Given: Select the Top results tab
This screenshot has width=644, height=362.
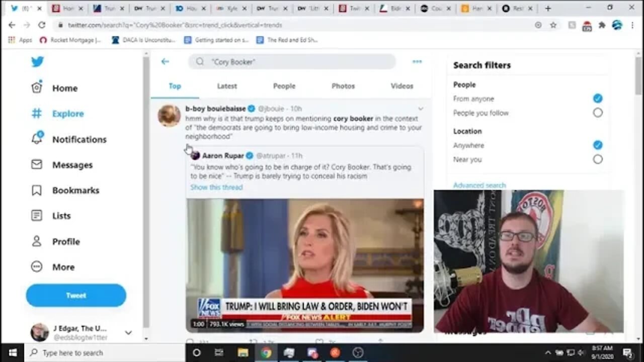Looking at the screenshot, I should (x=175, y=86).
